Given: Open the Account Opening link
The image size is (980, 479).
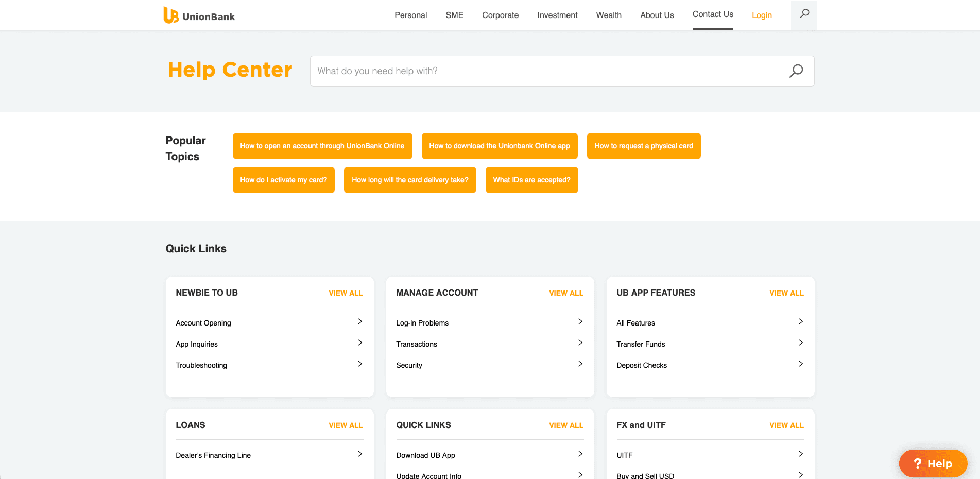Looking at the screenshot, I should [x=203, y=323].
